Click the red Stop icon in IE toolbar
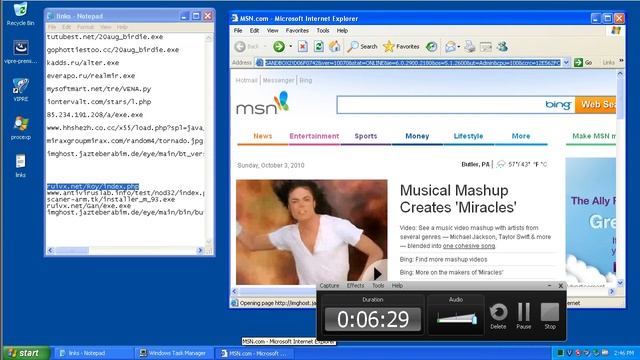Image resolution: width=640 pixels, height=360 pixels. pyautogui.click(x=302, y=47)
